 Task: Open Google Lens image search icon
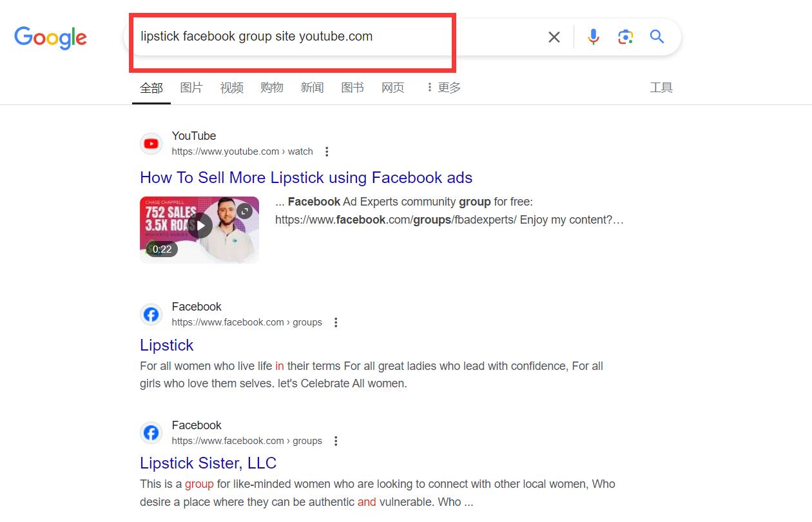(625, 37)
